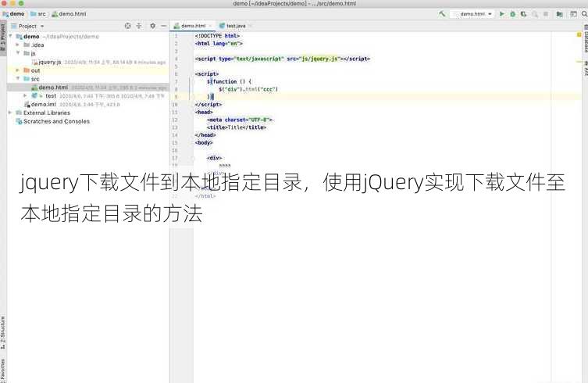Select the test class in tree
Image resolution: width=588 pixels, height=383 pixels.
51,95
